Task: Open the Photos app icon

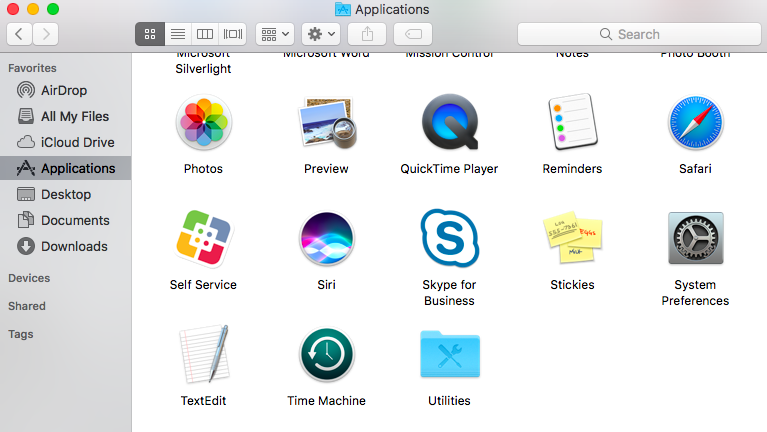Action: (x=203, y=124)
